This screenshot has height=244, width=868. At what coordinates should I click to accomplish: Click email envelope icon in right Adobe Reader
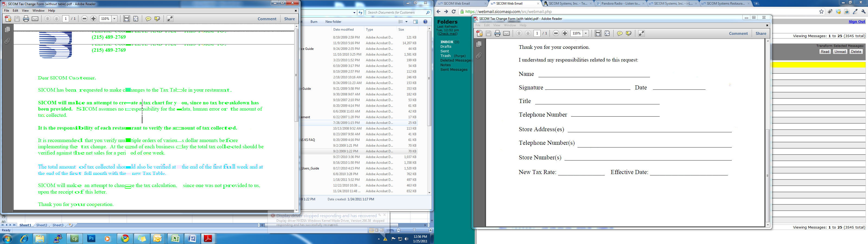click(506, 33)
